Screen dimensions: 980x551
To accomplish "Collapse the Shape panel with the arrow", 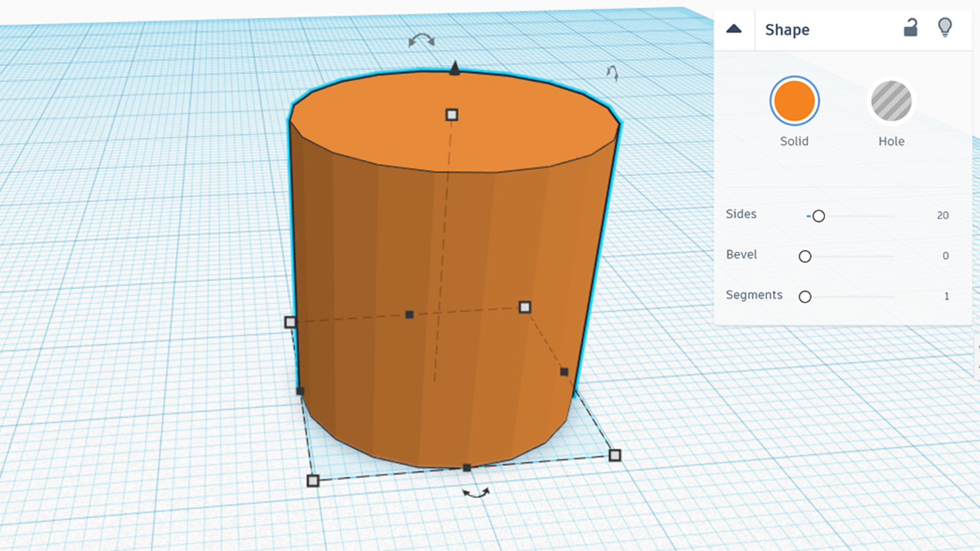I will tap(734, 29).
